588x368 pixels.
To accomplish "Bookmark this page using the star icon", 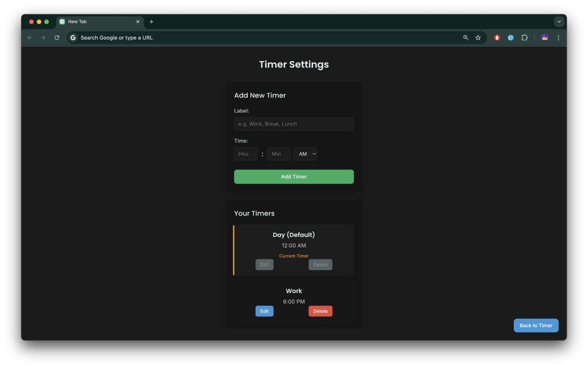I will [x=478, y=37].
